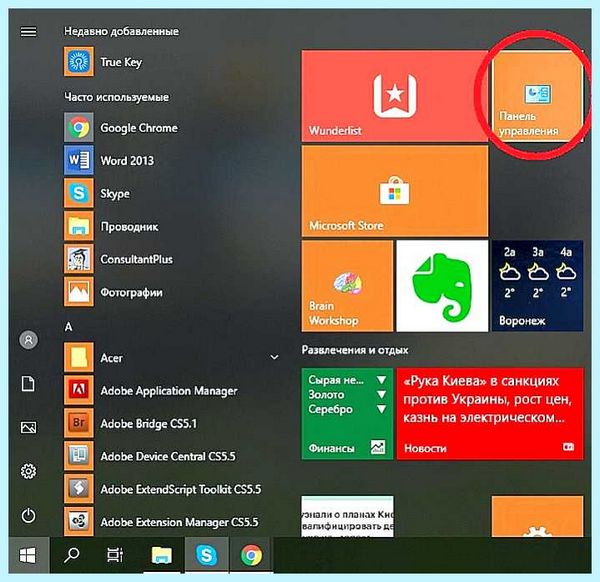Click the Недавно добавленные heading
The image size is (600, 582).
click(121, 31)
